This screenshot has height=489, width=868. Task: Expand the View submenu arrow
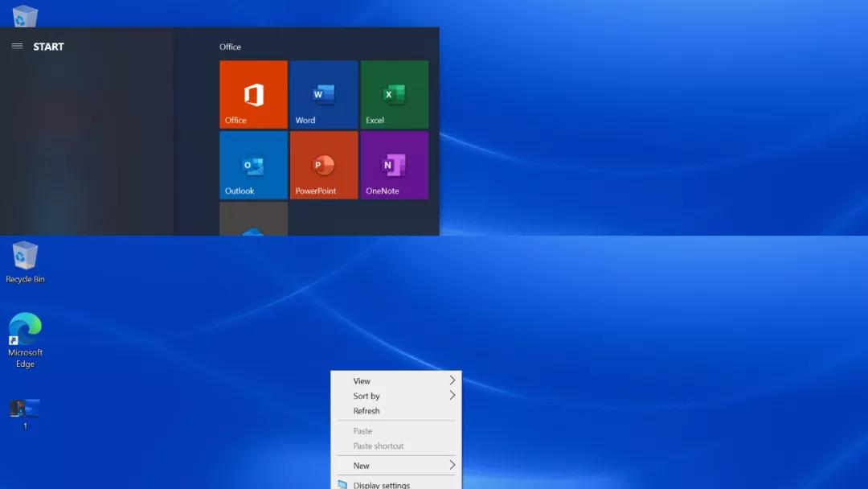click(452, 380)
